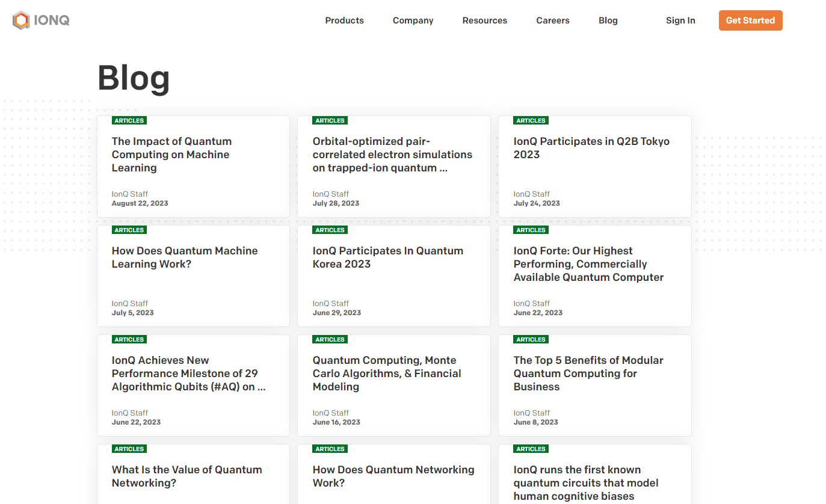Click ARTICLES tag on Quantum Machine Learning Work card
This screenshot has height=504, width=826.
[x=129, y=230]
